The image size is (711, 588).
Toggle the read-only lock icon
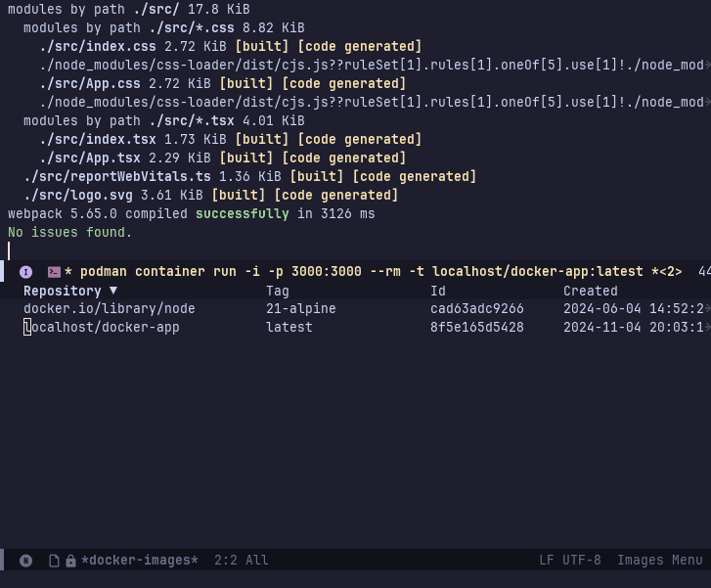(70, 561)
